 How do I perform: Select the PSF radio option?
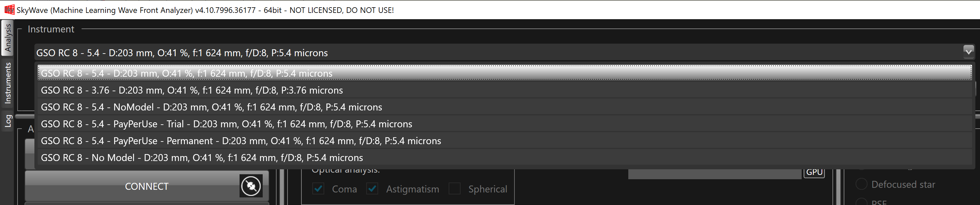pyautogui.click(x=861, y=202)
